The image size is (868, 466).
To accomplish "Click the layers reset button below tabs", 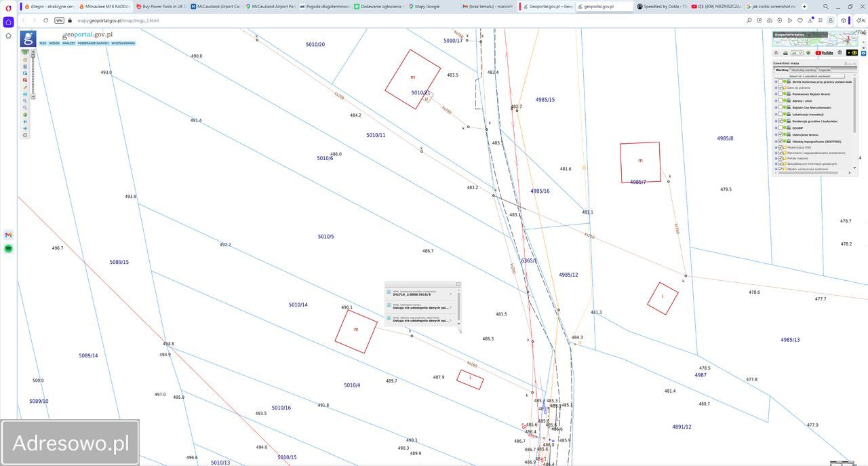I will (810, 76).
